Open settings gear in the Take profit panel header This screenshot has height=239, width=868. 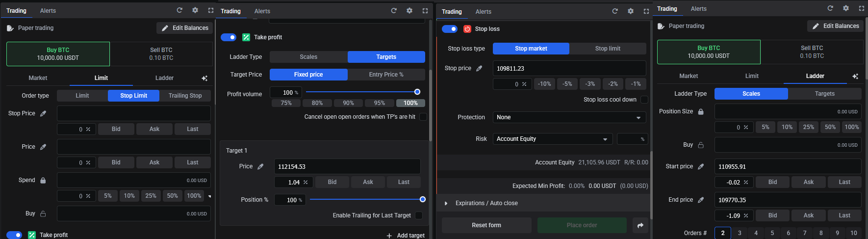[409, 11]
